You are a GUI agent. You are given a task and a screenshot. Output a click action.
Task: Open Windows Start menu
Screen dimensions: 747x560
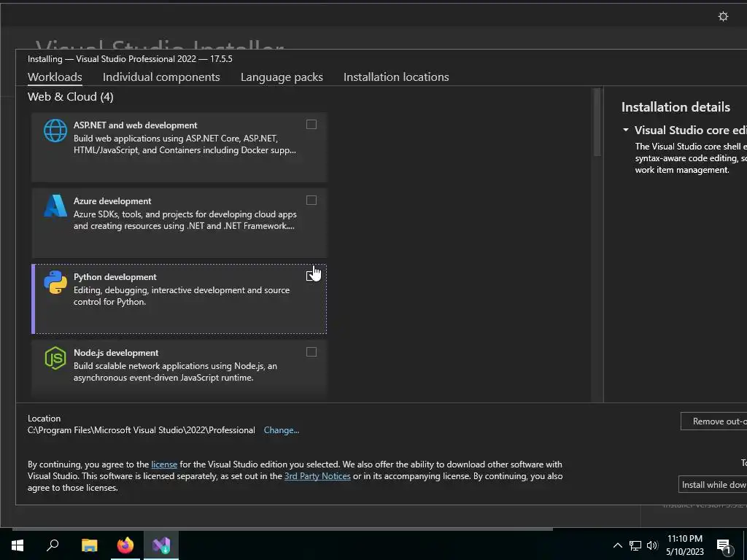pyautogui.click(x=18, y=545)
